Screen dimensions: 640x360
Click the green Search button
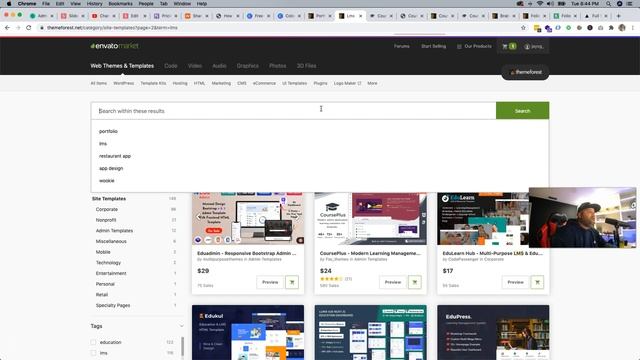click(x=522, y=111)
